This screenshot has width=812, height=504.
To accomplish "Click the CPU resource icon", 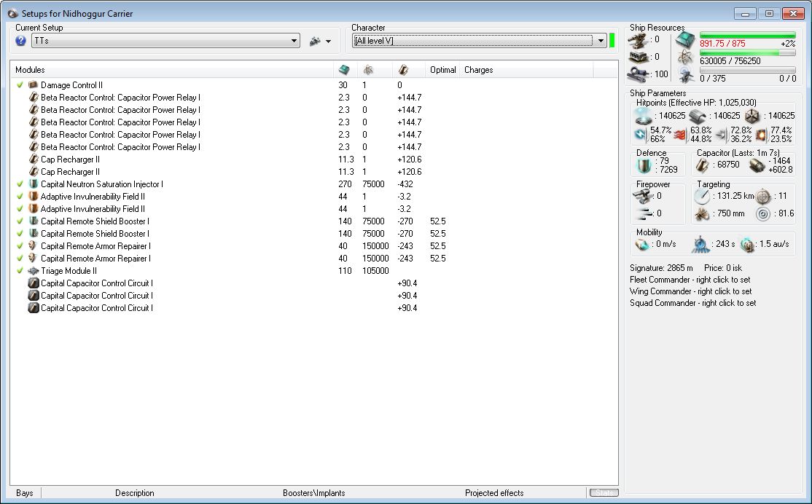I will 685,39.
